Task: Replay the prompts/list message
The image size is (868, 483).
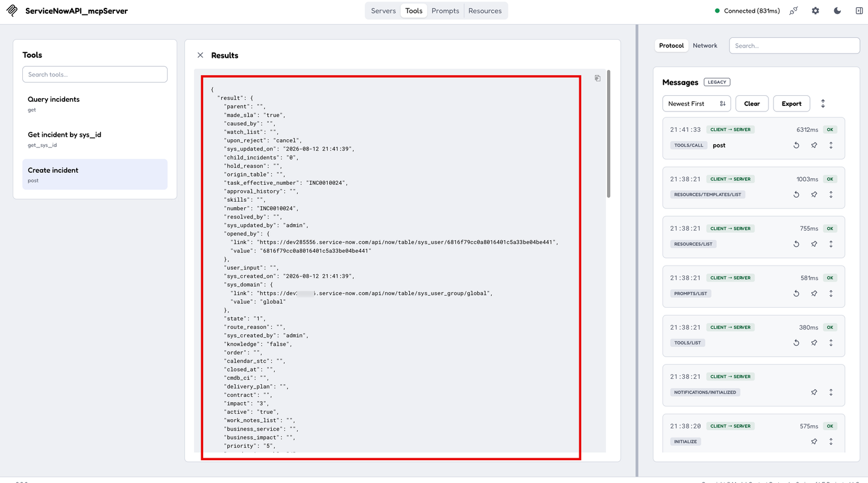Action: 796,293
